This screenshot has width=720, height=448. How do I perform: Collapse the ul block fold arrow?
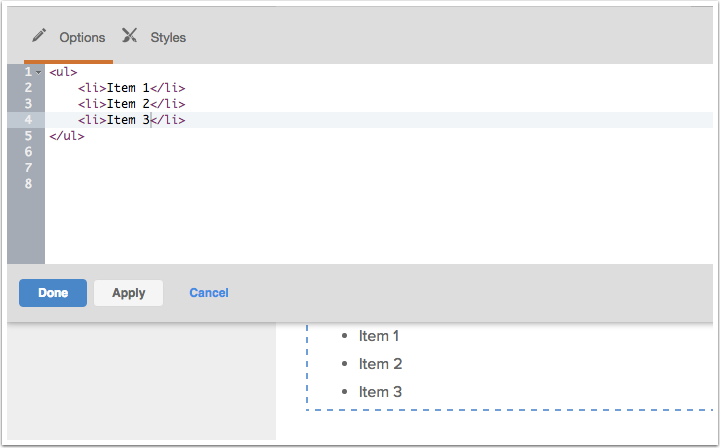(x=38, y=72)
